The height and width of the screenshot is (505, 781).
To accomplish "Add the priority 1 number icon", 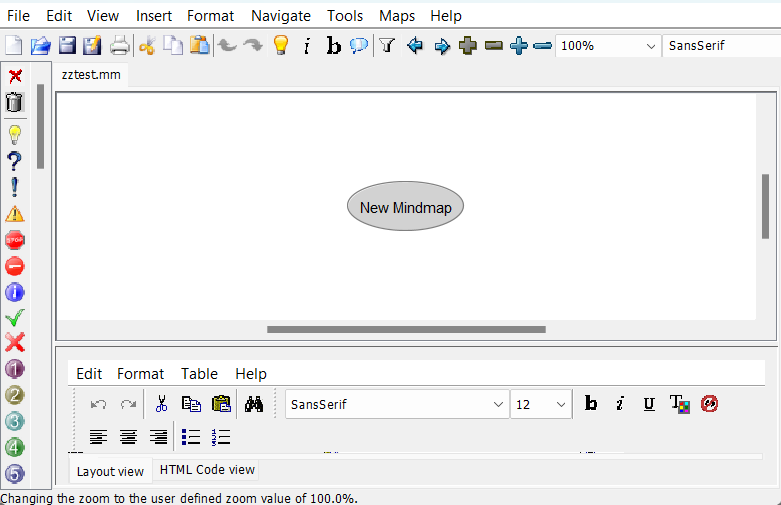I will [x=15, y=369].
